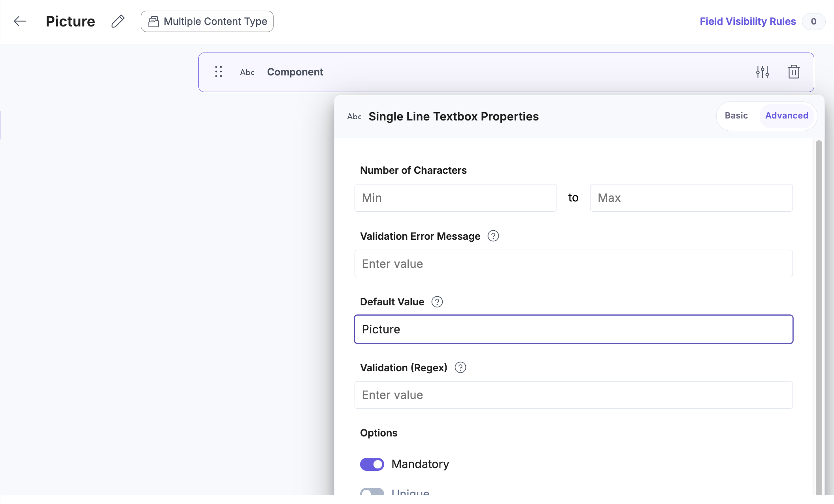Focus the Min characters field

point(455,198)
